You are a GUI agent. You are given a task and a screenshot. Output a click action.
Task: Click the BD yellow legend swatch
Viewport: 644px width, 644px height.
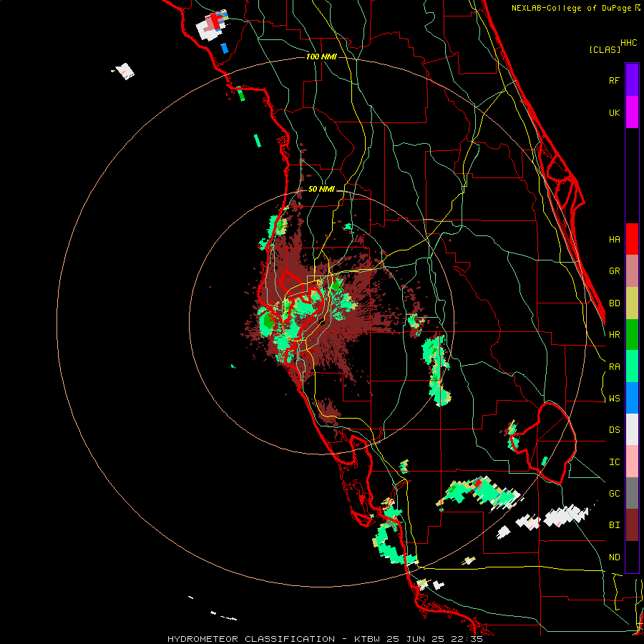coord(632,303)
